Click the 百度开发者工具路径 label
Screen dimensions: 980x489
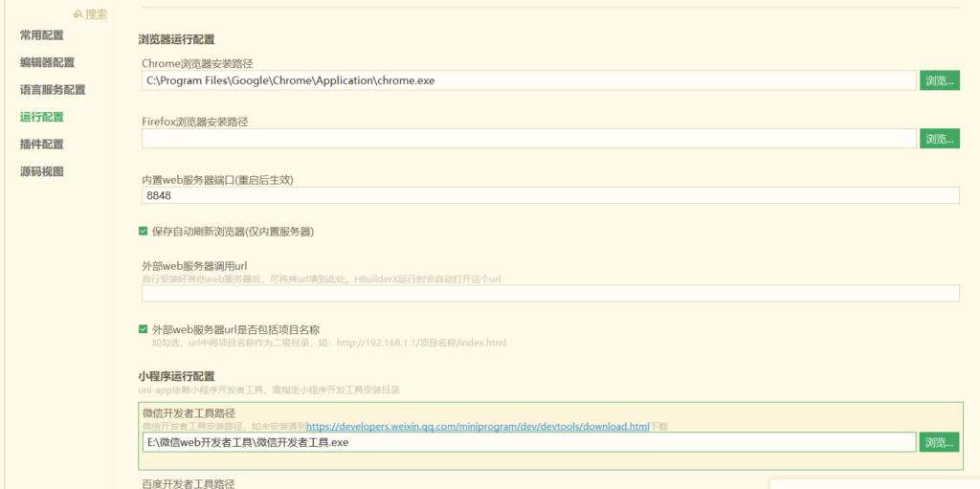(188, 483)
